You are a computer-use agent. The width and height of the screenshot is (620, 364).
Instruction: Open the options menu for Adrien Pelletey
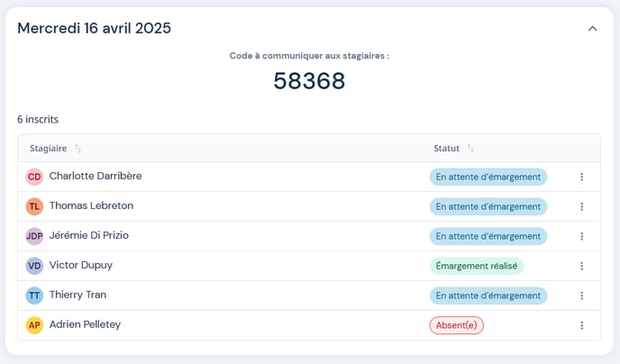pyautogui.click(x=581, y=325)
